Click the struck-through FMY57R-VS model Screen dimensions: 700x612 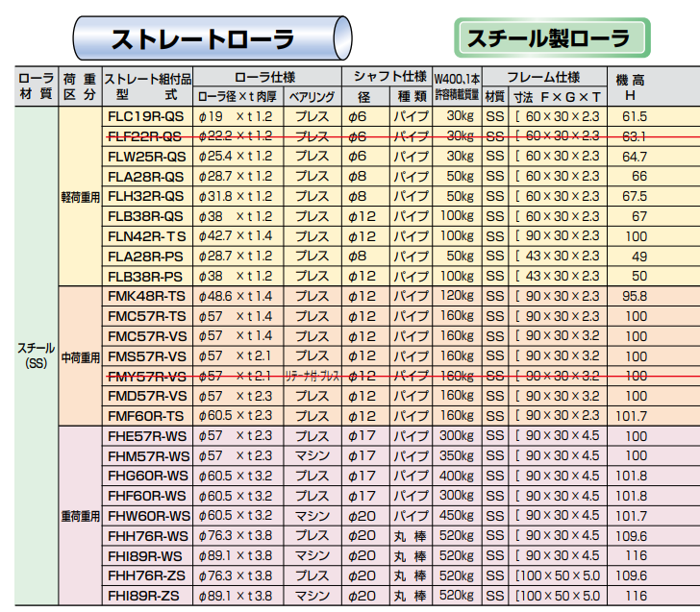[x=146, y=376]
